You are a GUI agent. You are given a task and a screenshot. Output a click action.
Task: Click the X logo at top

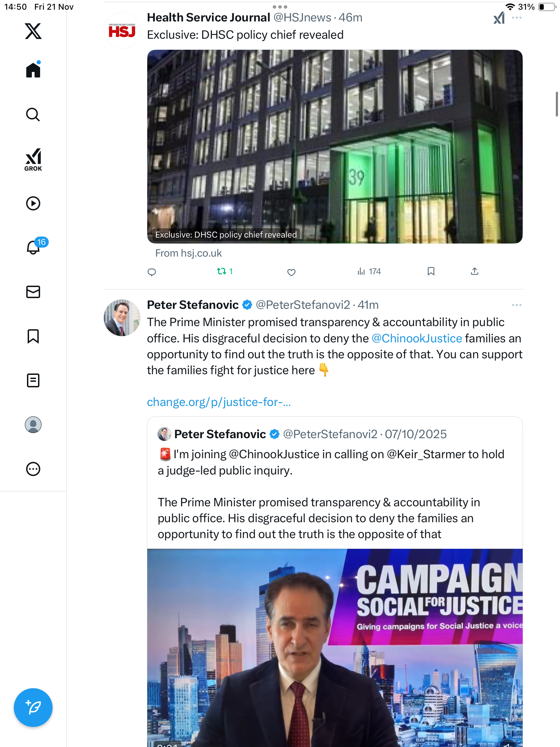tap(33, 31)
